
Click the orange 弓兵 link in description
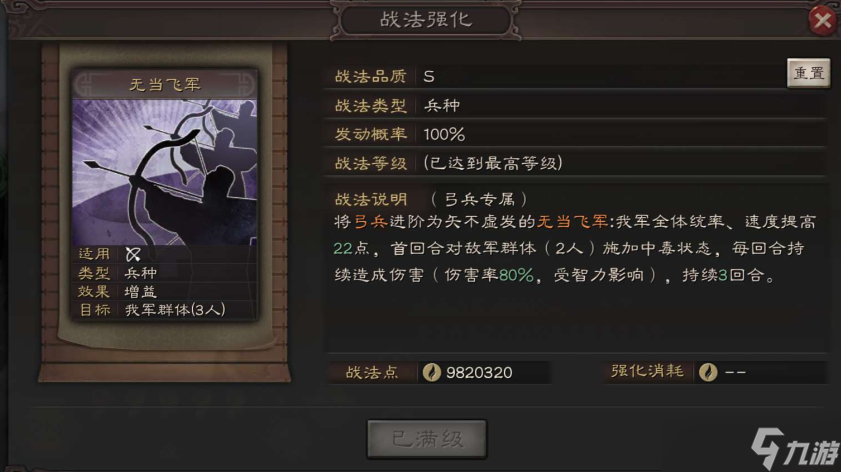[x=371, y=222]
